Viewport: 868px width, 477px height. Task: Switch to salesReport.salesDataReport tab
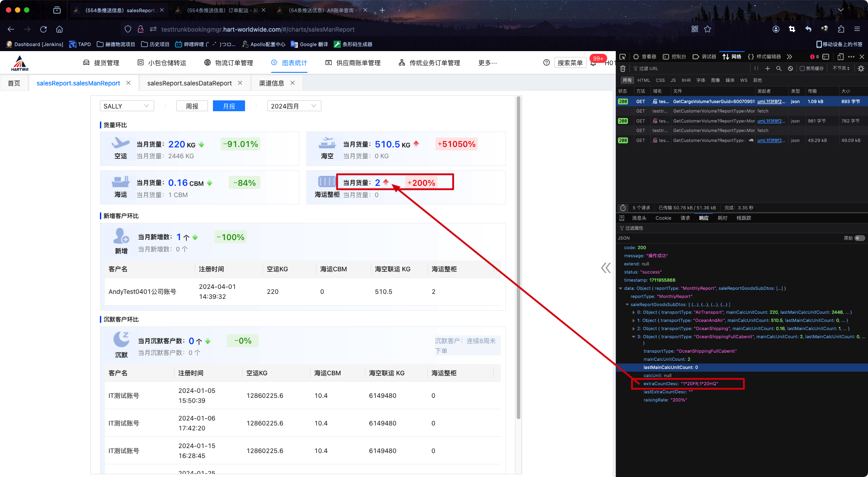[189, 83]
